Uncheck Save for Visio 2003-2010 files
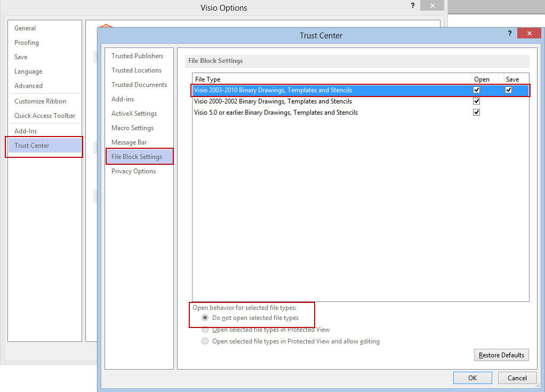545x392 pixels. click(509, 90)
